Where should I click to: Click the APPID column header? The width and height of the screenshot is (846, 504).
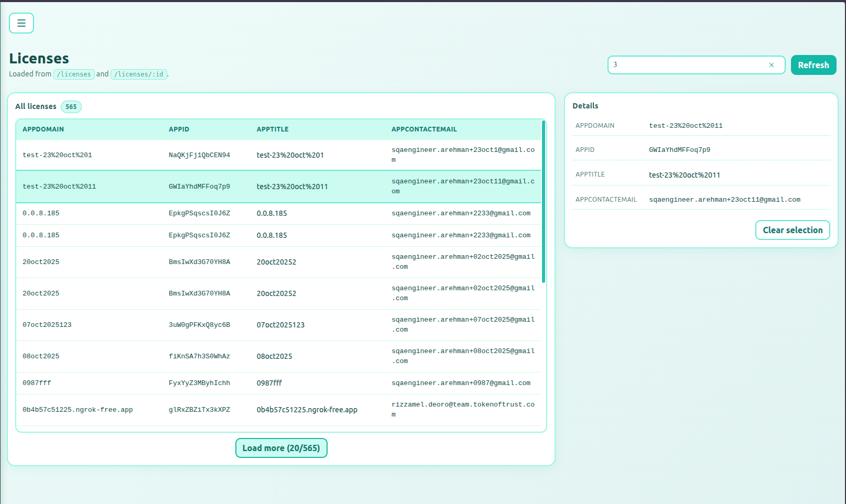point(179,129)
